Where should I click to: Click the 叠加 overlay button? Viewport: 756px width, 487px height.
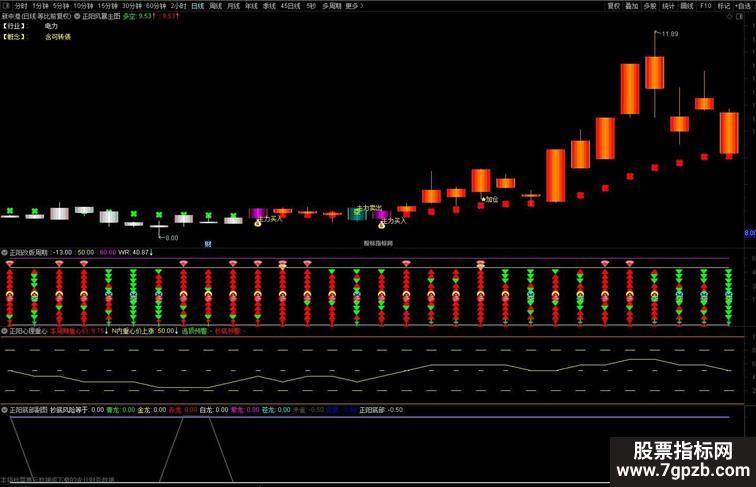coord(632,6)
